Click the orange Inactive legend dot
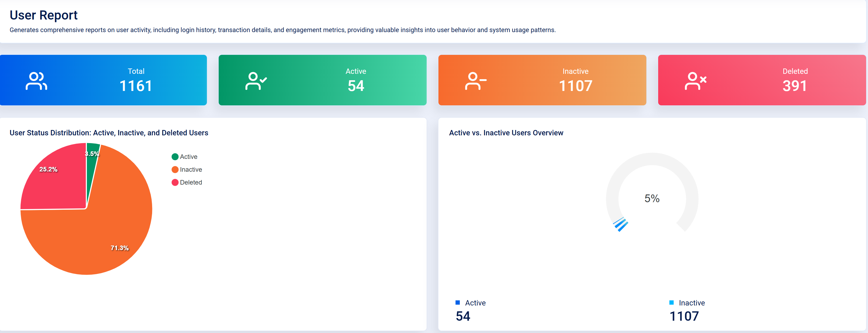 pyautogui.click(x=175, y=169)
